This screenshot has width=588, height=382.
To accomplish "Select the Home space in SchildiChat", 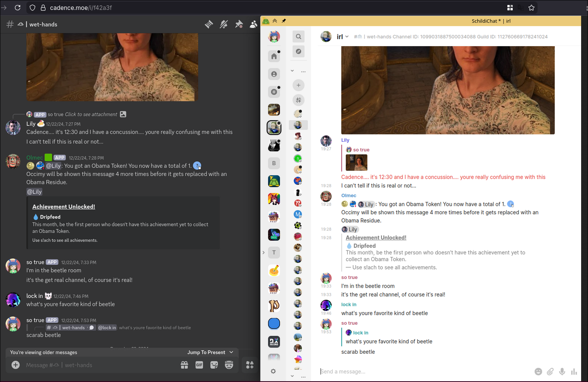I will point(274,57).
